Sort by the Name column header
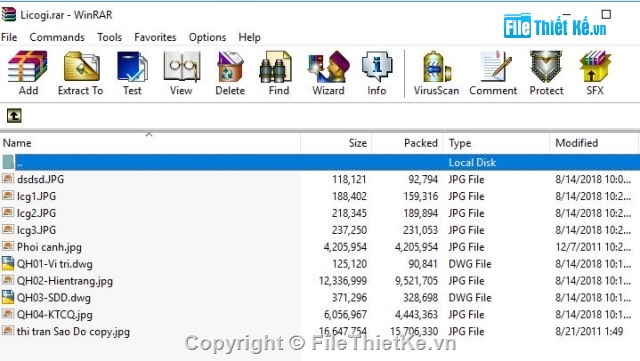Viewport: 640px width, 361px height. pos(150,143)
